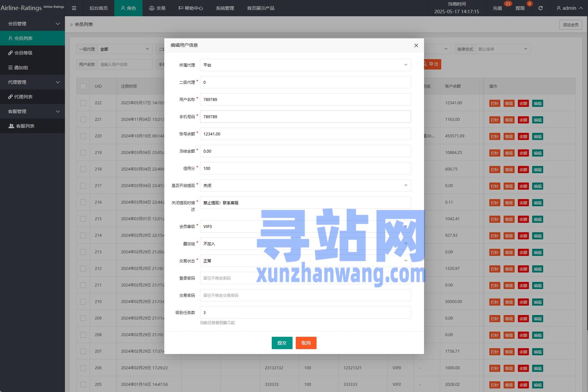Open the 帮助中心 top menu

pyautogui.click(x=191, y=8)
